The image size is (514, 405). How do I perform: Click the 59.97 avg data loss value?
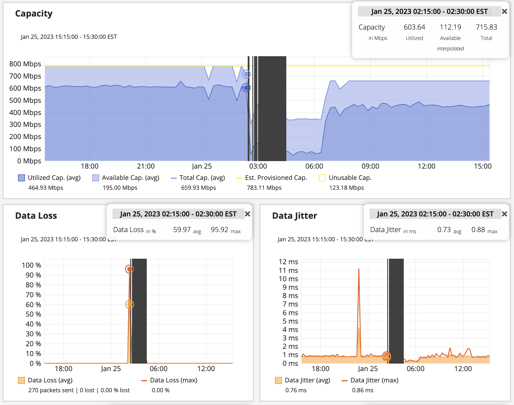click(182, 230)
